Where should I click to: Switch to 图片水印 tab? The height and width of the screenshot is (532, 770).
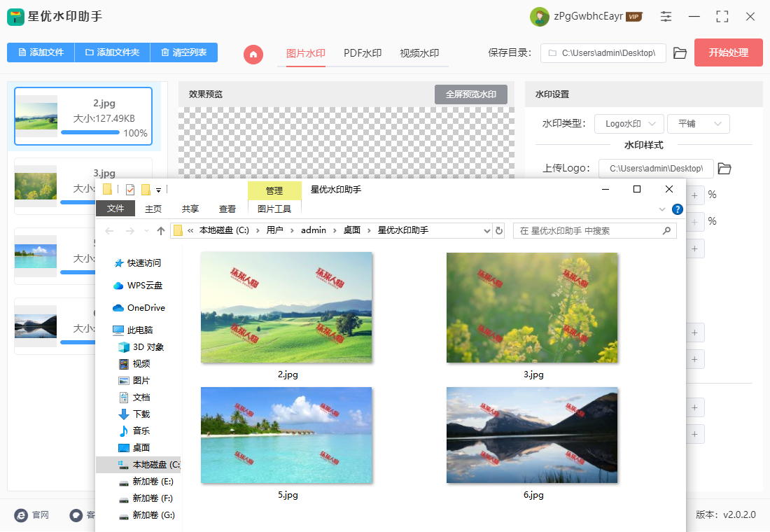[306, 53]
